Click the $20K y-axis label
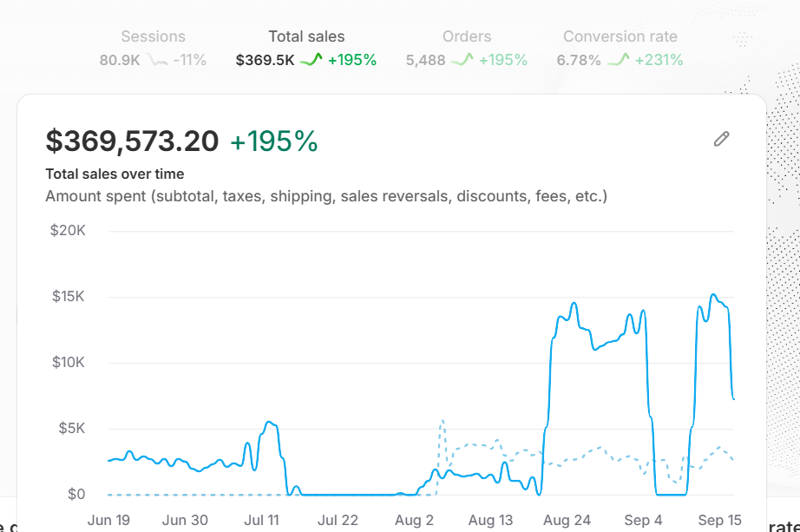Screen dimensions: 800x532 point(68,230)
